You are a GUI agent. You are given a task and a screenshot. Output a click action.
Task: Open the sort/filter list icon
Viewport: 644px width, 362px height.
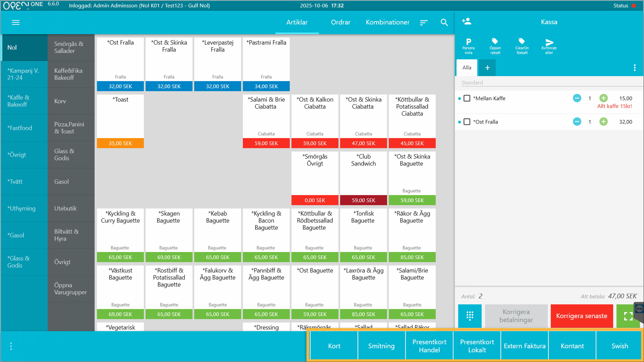(x=424, y=23)
